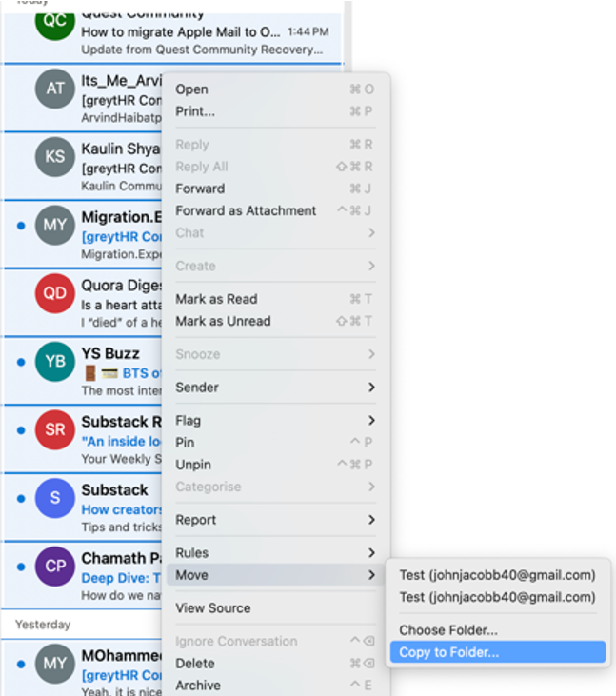This screenshot has height=696, width=616.
Task: Choose Mark as Unread
Action: click(x=275, y=321)
